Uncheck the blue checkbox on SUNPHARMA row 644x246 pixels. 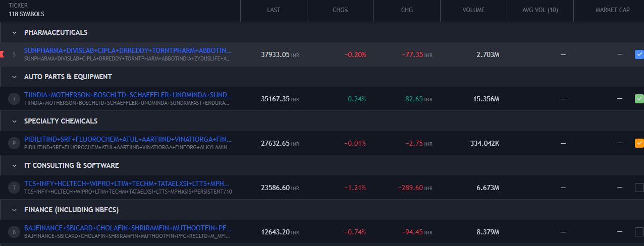(x=639, y=54)
